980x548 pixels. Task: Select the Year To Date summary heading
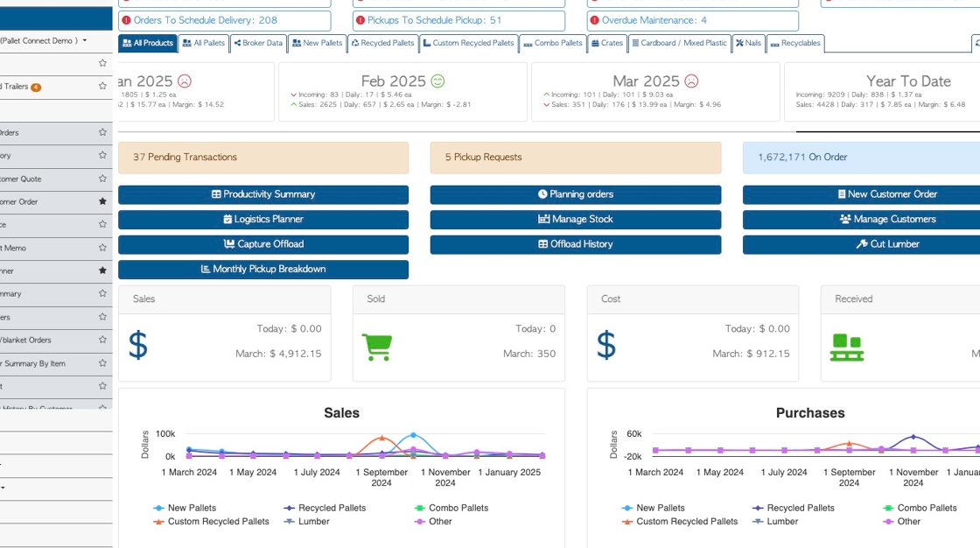(x=908, y=81)
